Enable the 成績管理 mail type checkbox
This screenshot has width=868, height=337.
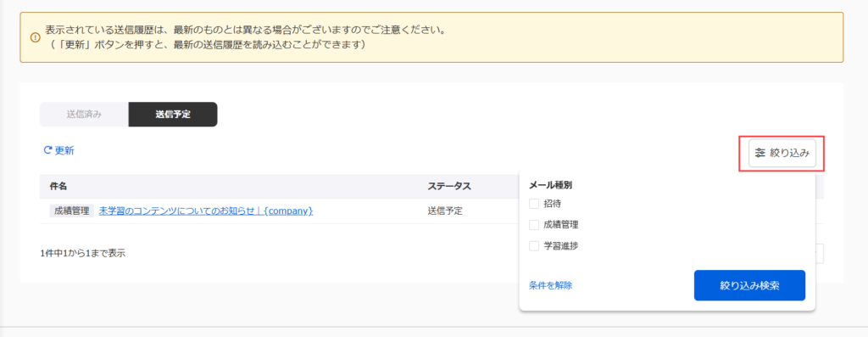coord(534,224)
